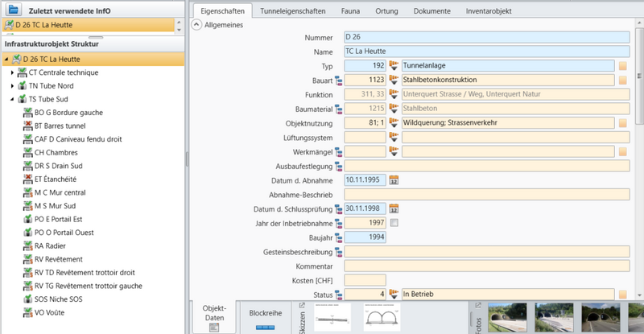
Task: Open the calendar picker for Datum d. Schlussprüfung
Action: tap(394, 208)
